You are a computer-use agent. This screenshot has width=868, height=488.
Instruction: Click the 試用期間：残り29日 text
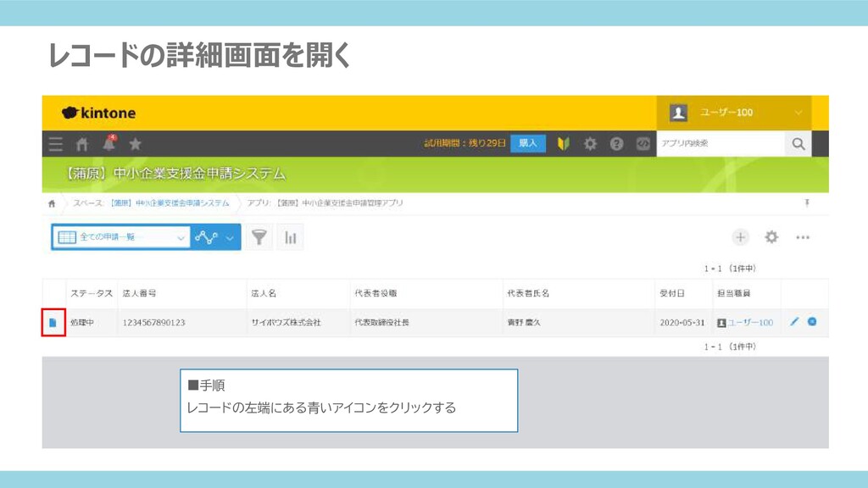(x=465, y=143)
